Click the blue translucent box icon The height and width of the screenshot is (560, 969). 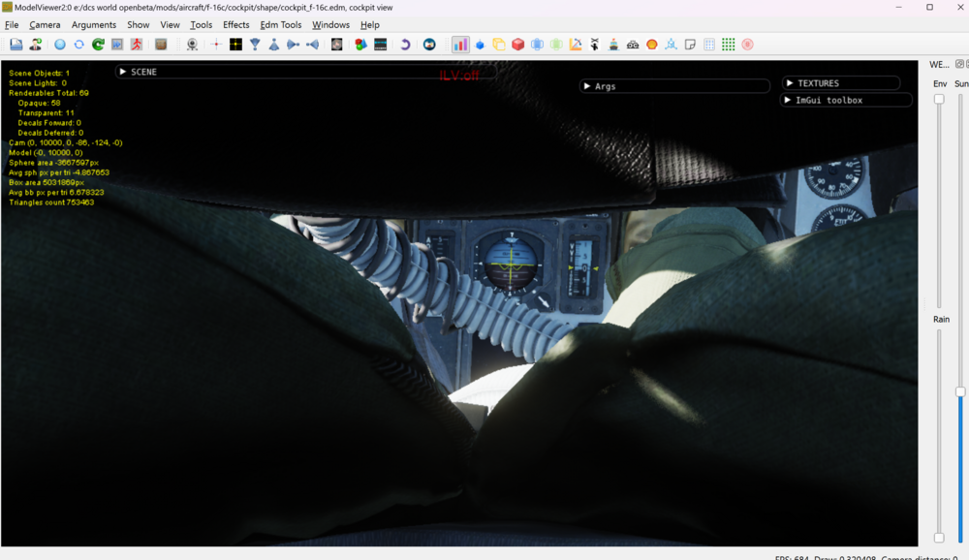[537, 45]
